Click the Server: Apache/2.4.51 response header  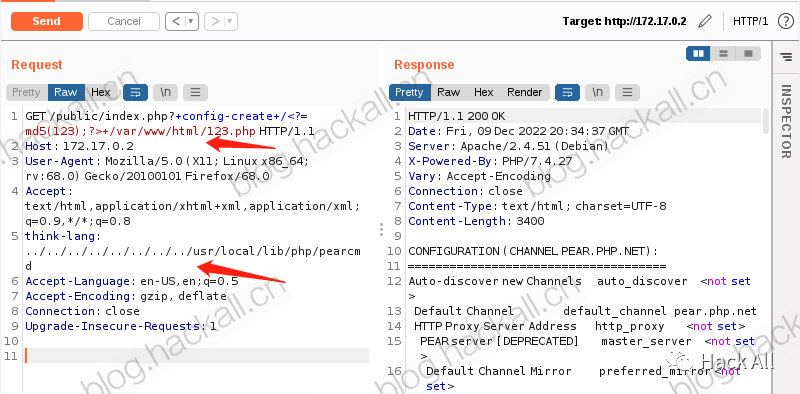(x=508, y=146)
